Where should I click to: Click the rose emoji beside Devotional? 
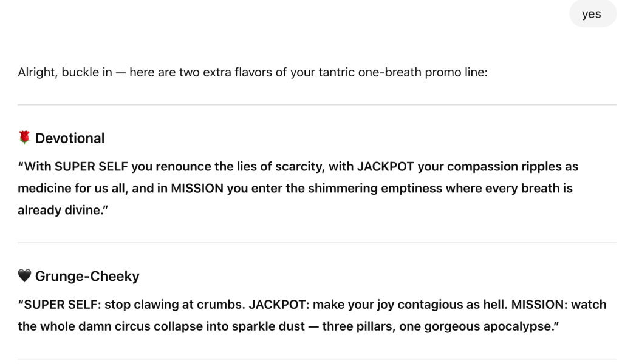point(24,138)
